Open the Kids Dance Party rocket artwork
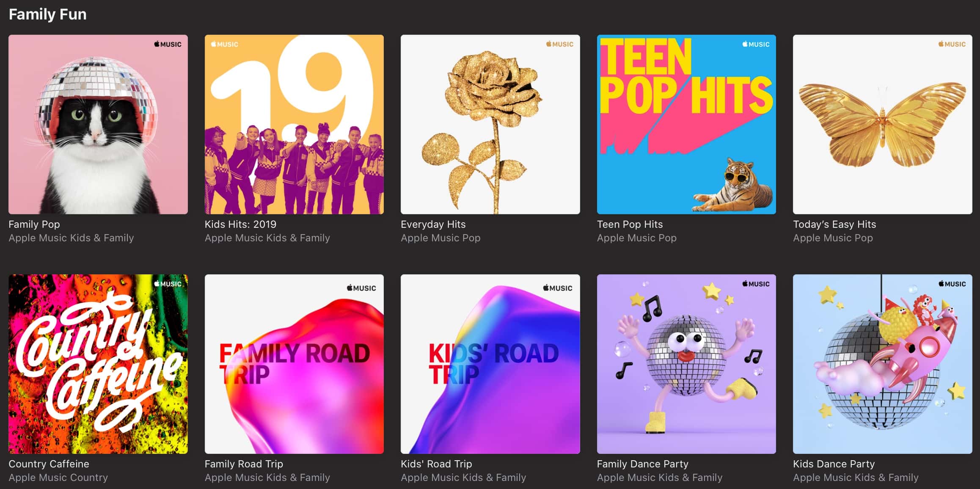980x489 pixels. pyautogui.click(x=882, y=364)
